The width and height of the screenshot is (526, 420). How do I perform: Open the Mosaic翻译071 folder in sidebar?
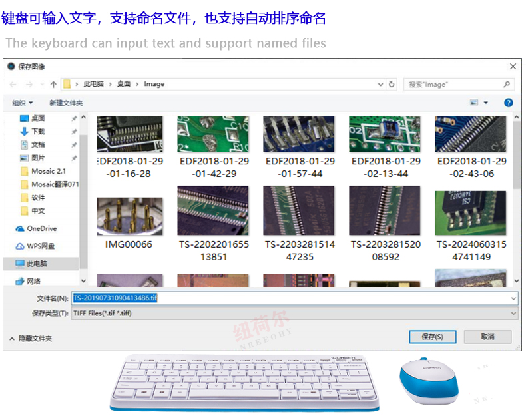point(50,184)
